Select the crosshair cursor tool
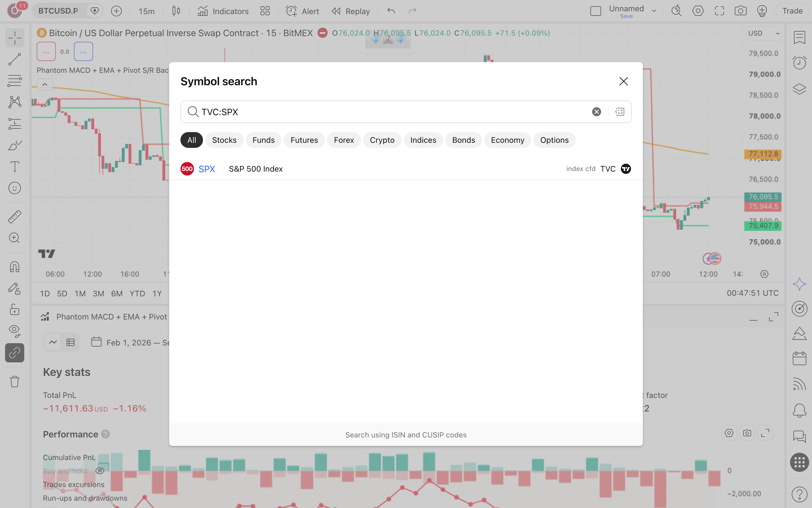The width and height of the screenshot is (812, 508). (14, 38)
